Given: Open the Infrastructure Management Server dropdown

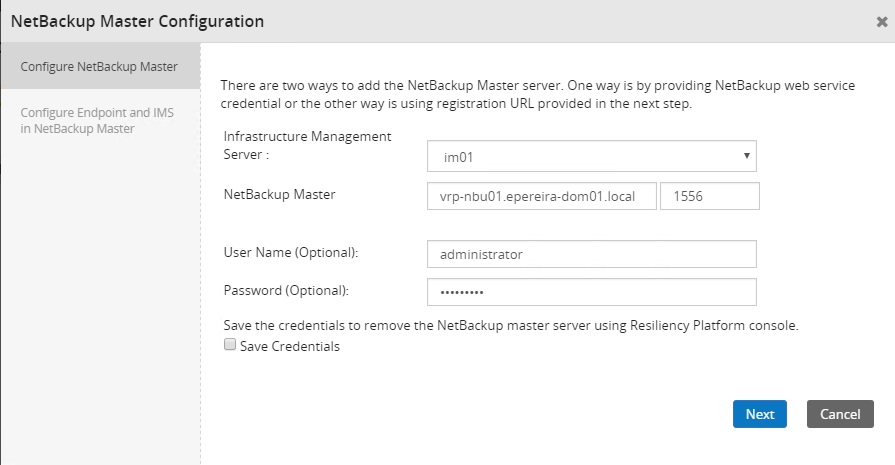Looking at the screenshot, I should pos(591,156).
